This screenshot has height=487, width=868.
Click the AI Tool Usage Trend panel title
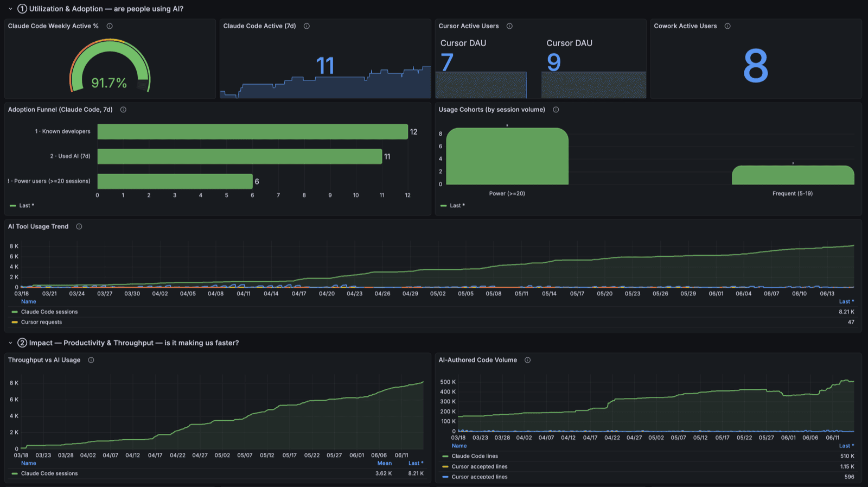[38, 226]
